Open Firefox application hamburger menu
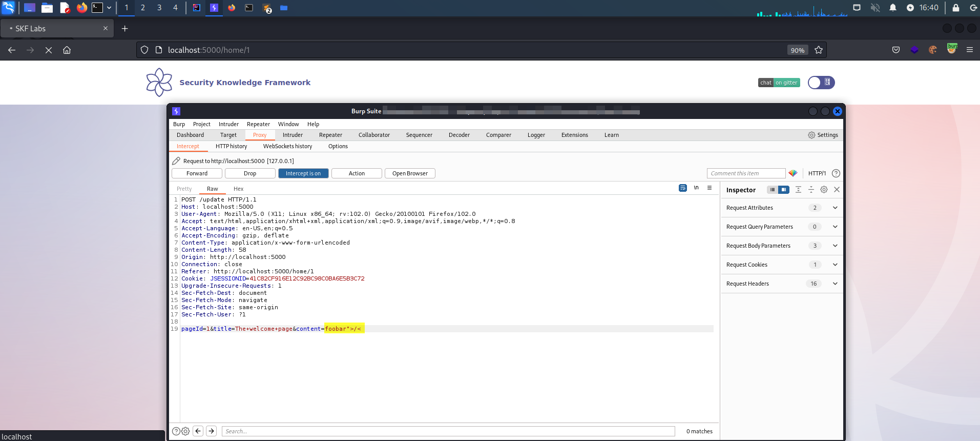 pos(969,50)
